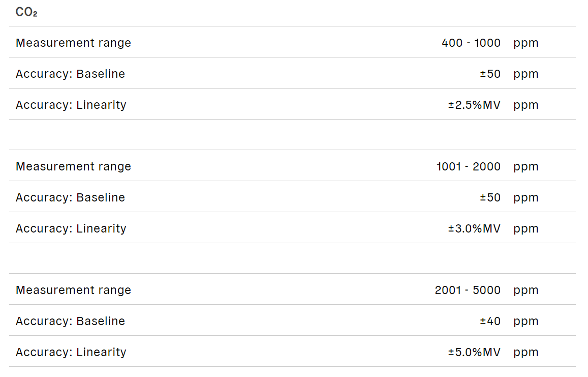Click the ±2.5%MV linearity value
This screenshot has width=588, height=377.
click(474, 105)
